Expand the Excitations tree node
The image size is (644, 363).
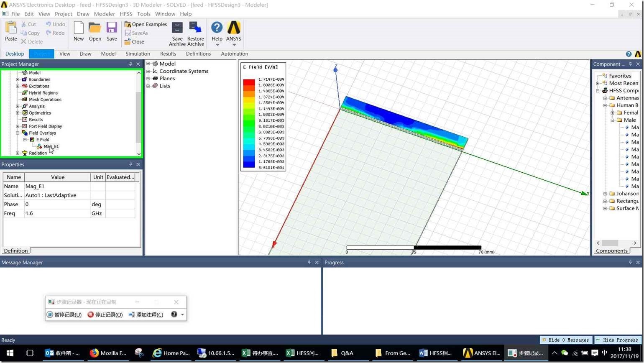(x=18, y=86)
